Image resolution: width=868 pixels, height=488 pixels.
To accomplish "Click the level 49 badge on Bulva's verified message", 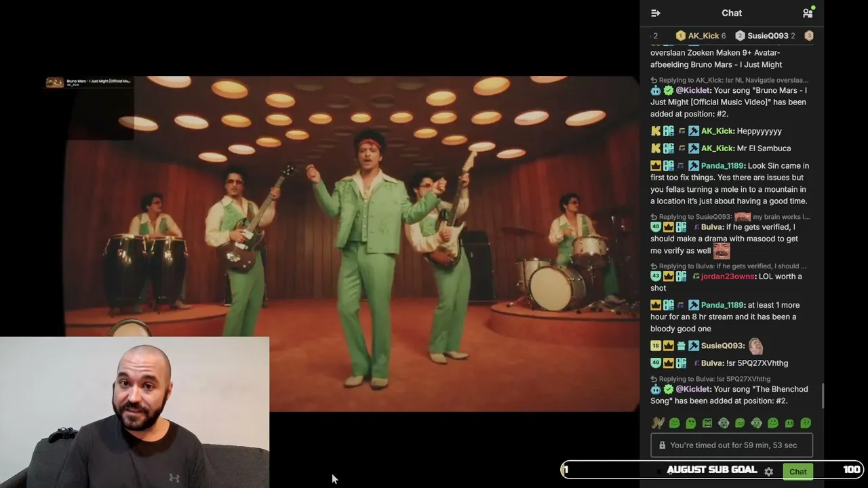I will coord(656,227).
